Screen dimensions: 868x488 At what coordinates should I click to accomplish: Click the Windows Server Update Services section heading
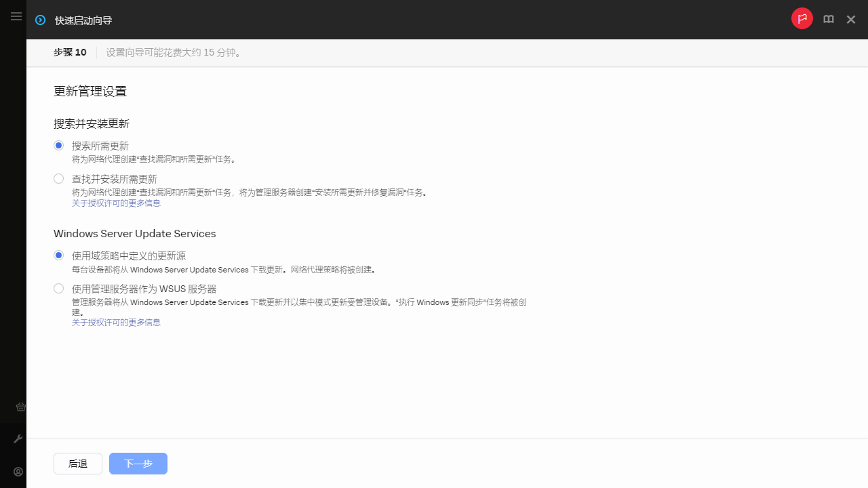pos(134,233)
